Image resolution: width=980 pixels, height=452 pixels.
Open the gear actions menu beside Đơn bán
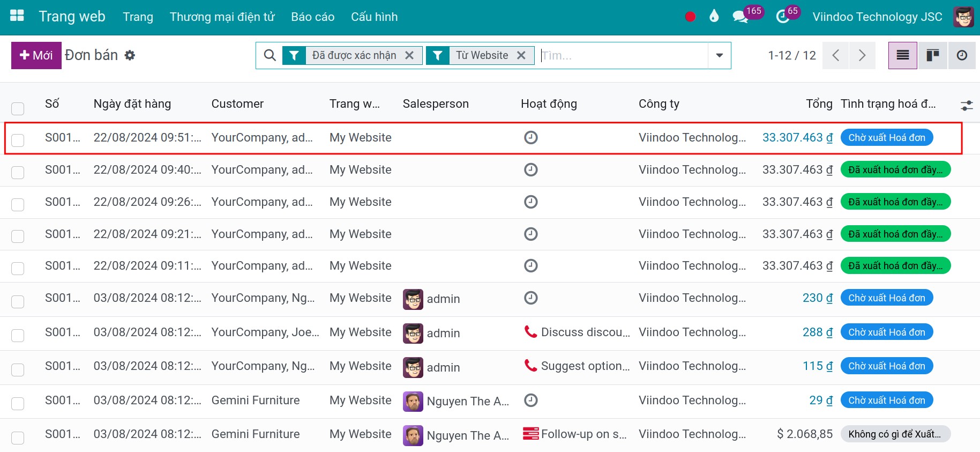point(130,55)
